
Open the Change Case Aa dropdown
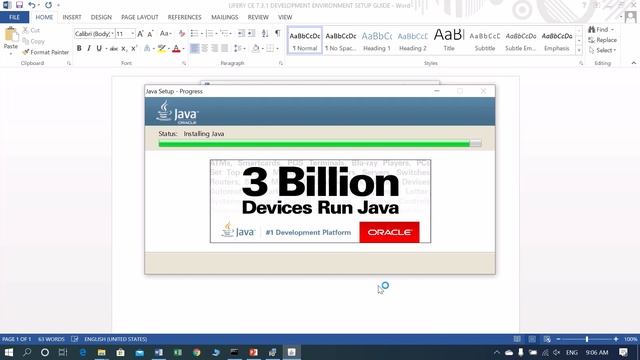165,33
